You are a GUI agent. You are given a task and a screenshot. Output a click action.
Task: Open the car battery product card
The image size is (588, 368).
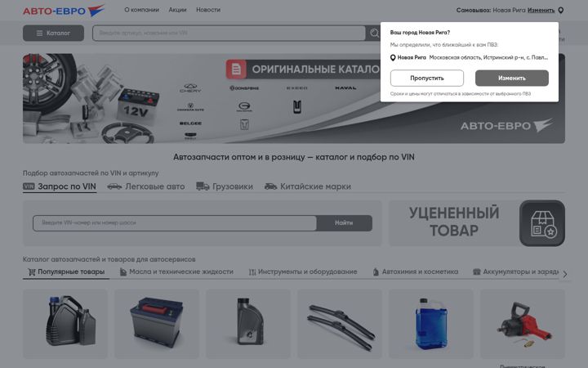[x=157, y=324]
